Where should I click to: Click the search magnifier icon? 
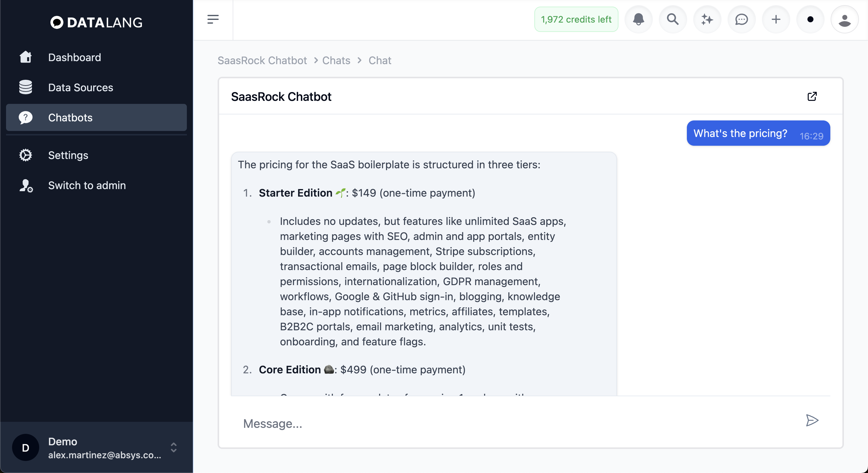click(x=673, y=19)
